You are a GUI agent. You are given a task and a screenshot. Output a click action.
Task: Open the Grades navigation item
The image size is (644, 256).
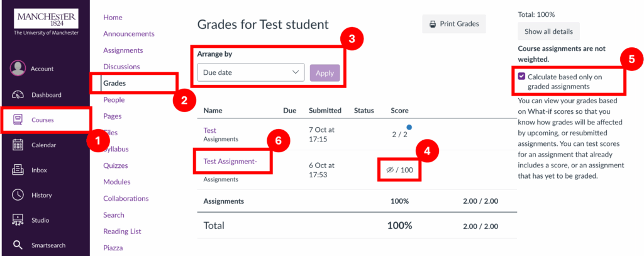(x=114, y=83)
